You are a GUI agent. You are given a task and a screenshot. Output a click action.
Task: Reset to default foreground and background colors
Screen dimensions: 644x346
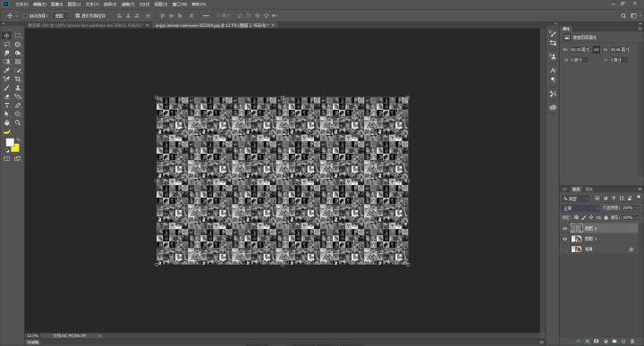pyautogui.click(x=7, y=150)
